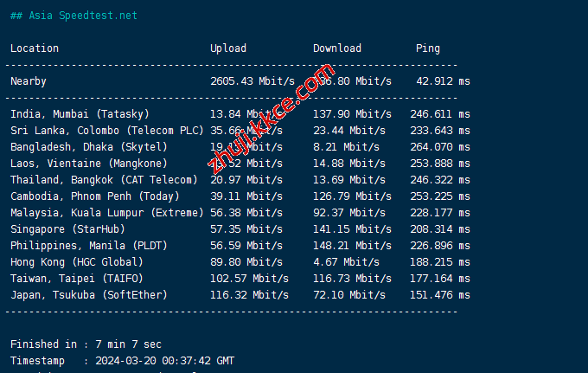Select Malaysia, Kuala Lumpur (Extreme) row
This screenshot has height=373, width=588.
point(107,213)
